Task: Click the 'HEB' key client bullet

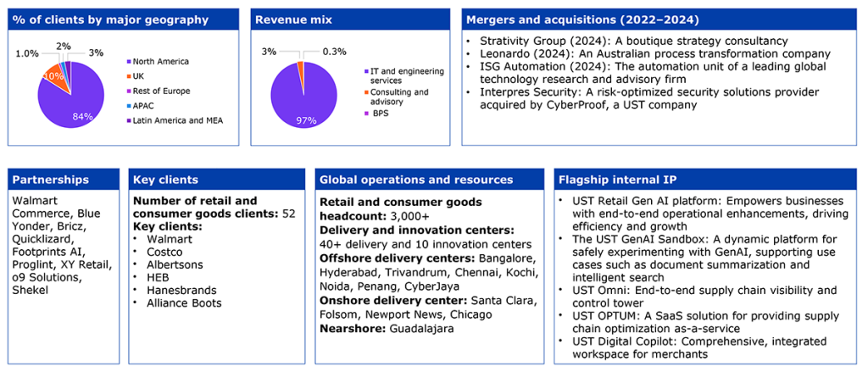Action: (x=158, y=277)
